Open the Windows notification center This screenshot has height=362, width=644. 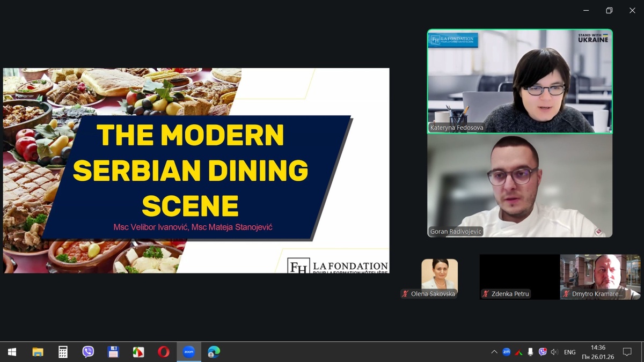tap(627, 352)
